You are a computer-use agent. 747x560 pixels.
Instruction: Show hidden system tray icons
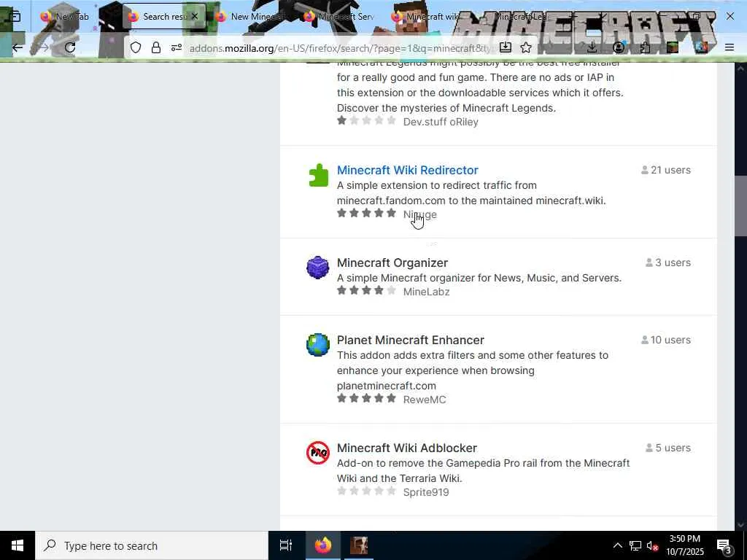617,545
